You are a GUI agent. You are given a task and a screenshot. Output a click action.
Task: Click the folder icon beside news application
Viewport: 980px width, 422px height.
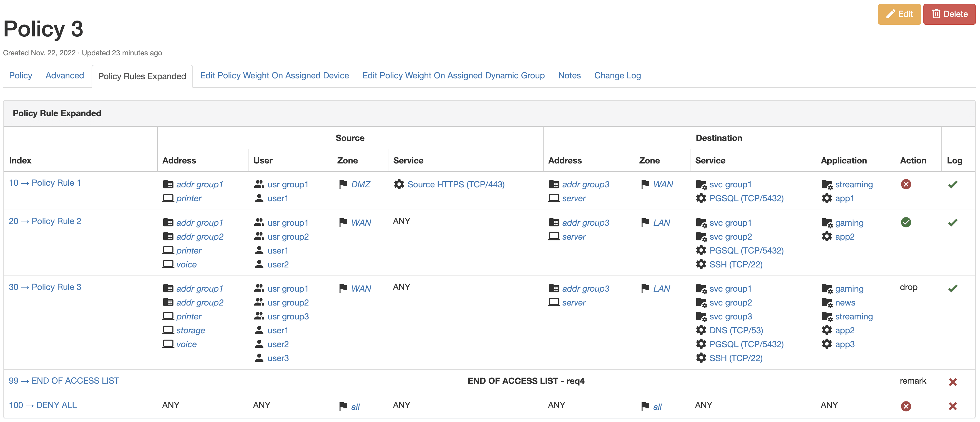tap(827, 303)
